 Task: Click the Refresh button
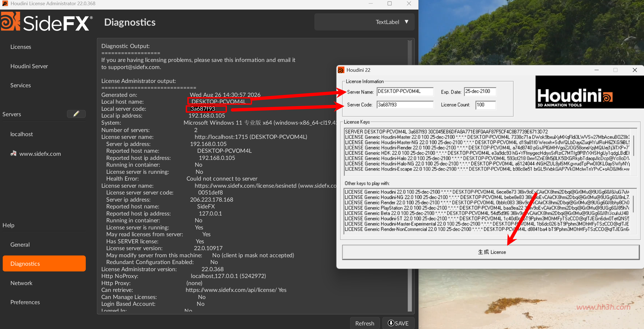click(x=365, y=323)
